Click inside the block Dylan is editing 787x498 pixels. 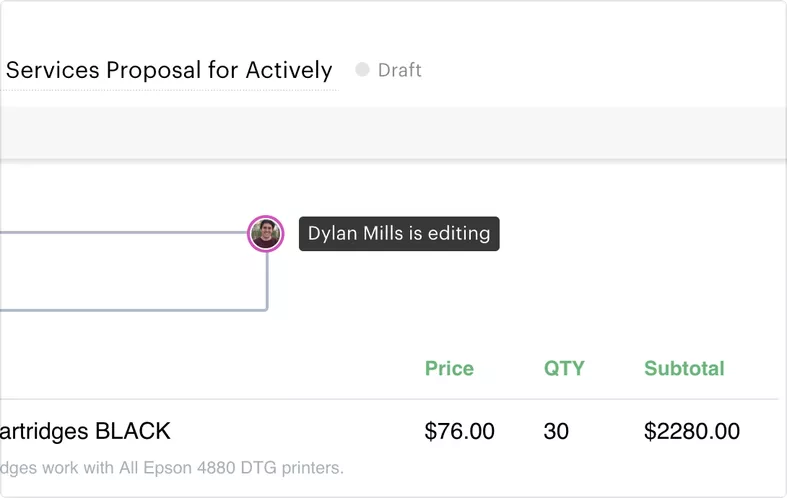[x=120, y=272]
